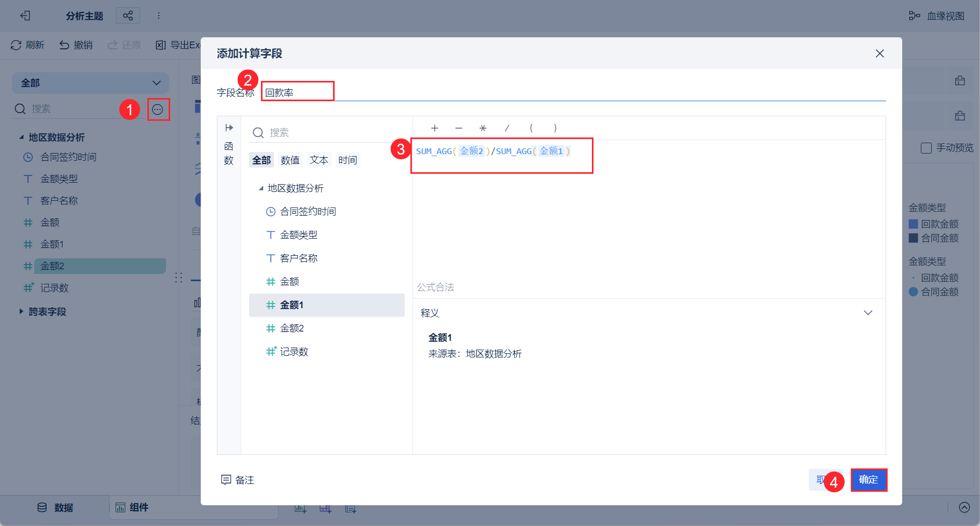980x526 pixels.
Task: Select 金额2 field in left panel
Action: [100, 266]
